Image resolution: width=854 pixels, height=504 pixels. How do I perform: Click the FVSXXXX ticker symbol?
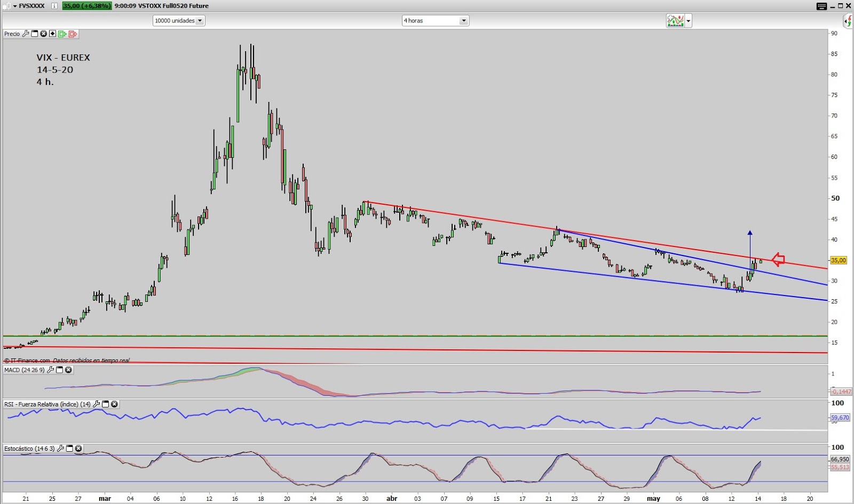pos(32,6)
